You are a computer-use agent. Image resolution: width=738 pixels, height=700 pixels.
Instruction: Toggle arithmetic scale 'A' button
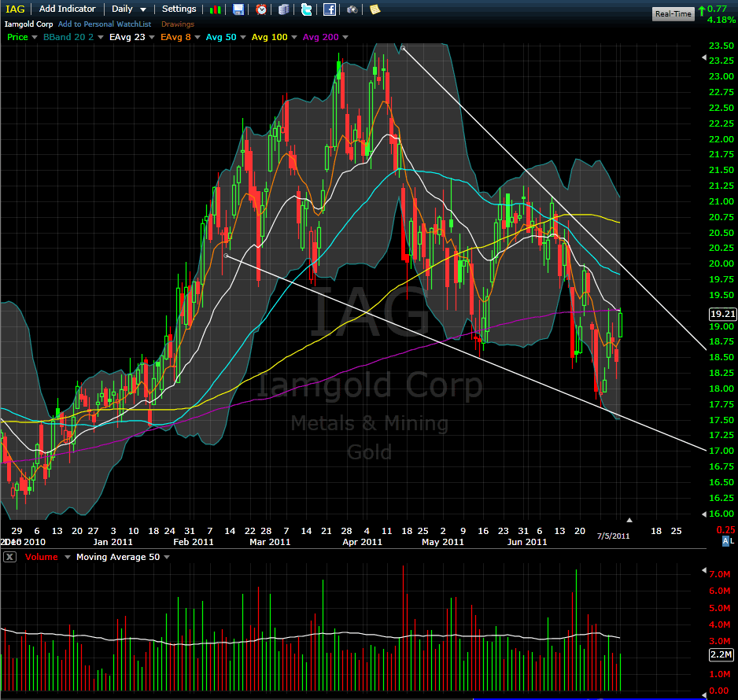725,542
